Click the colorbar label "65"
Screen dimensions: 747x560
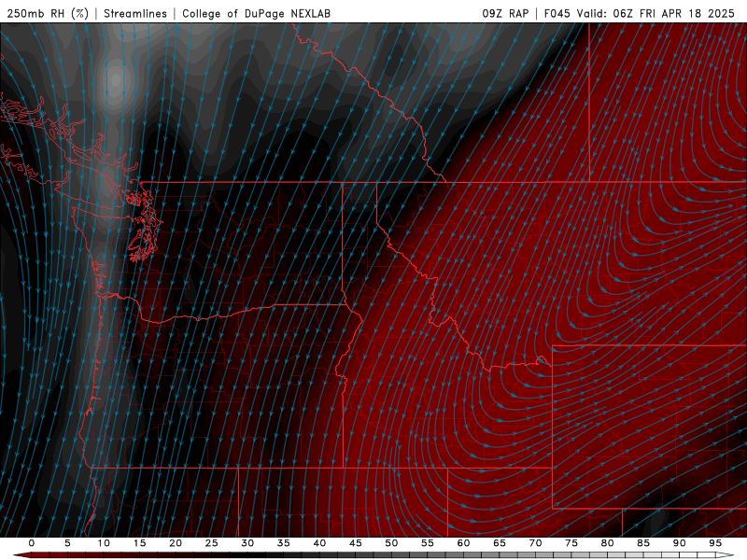point(500,543)
